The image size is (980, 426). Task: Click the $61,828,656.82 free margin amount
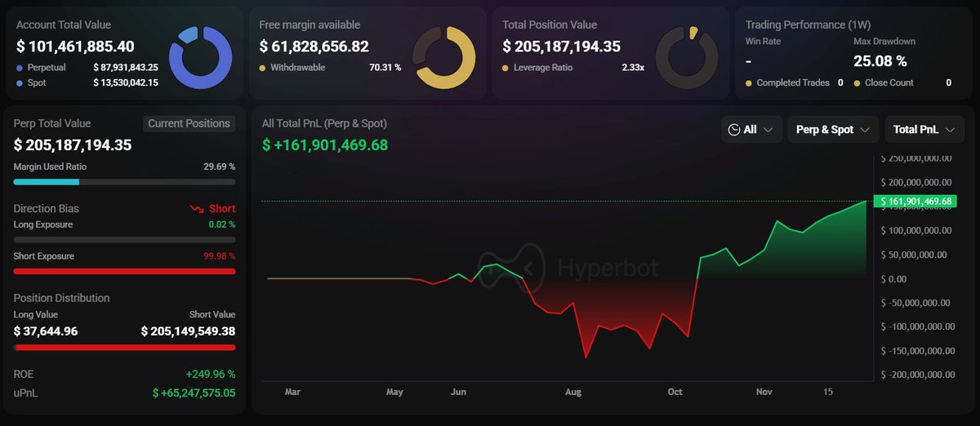point(314,47)
